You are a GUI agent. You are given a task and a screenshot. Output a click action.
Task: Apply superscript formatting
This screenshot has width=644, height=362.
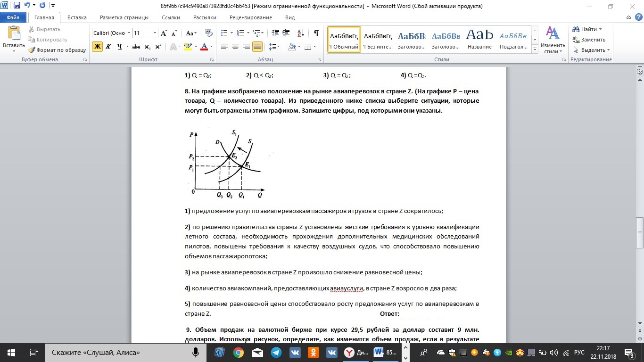pyautogui.click(x=158, y=47)
